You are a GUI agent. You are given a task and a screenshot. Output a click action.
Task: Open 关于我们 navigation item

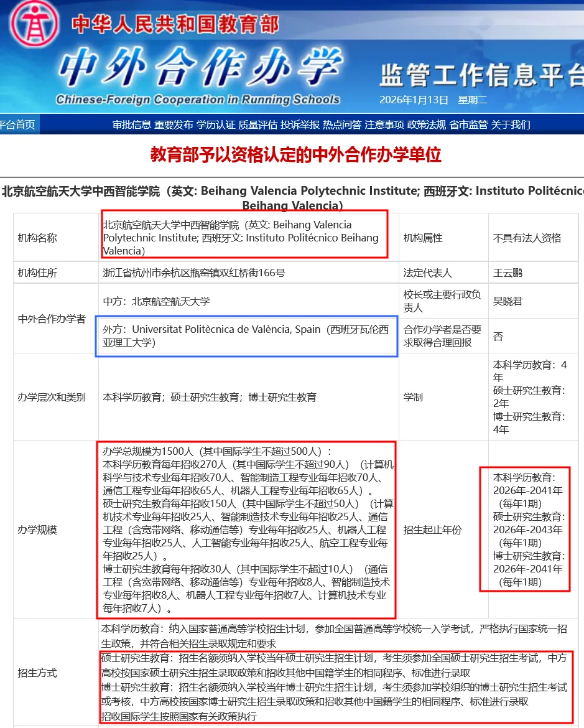tap(511, 124)
